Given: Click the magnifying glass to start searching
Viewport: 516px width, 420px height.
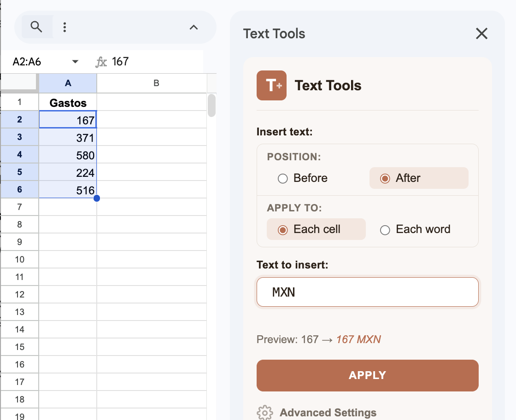Looking at the screenshot, I should [36, 27].
